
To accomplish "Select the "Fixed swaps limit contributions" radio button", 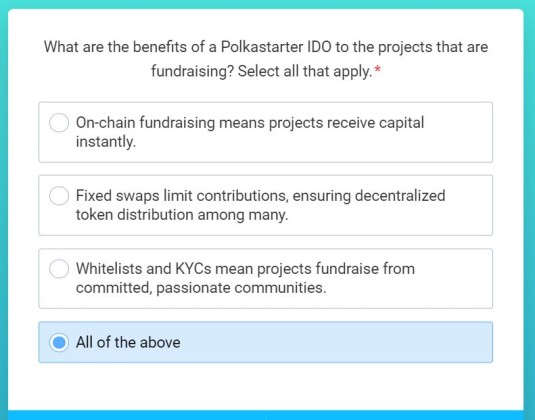I will [59, 195].
